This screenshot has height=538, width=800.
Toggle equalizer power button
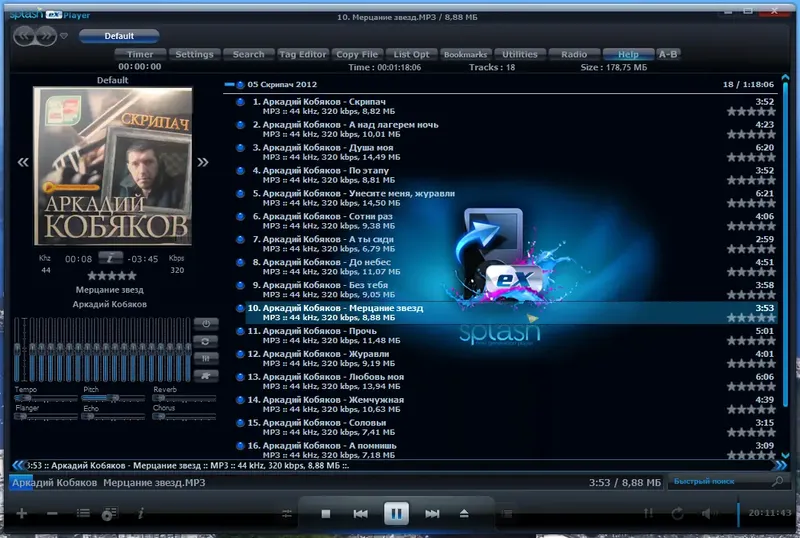(x=206, y=324)
